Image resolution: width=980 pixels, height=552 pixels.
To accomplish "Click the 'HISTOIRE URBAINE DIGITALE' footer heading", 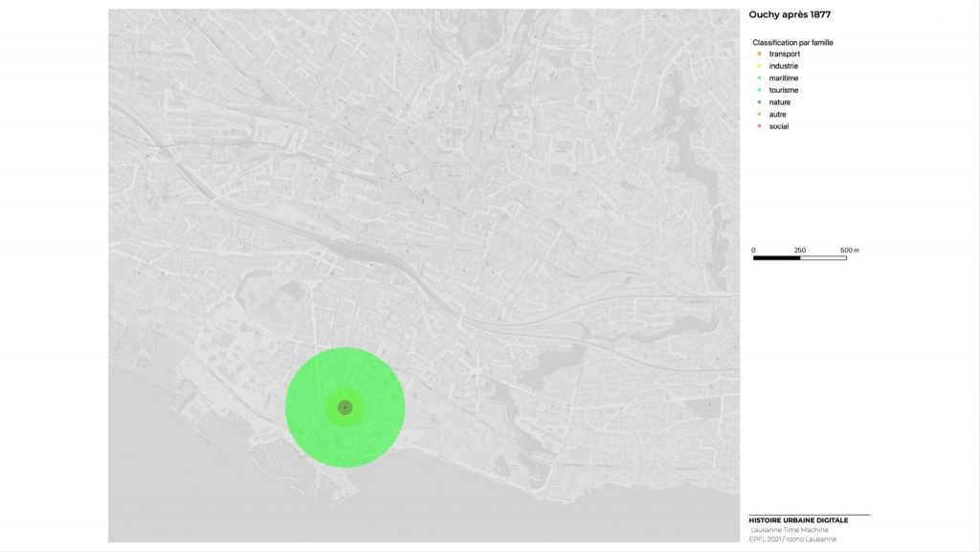I will tap(796, 521).
